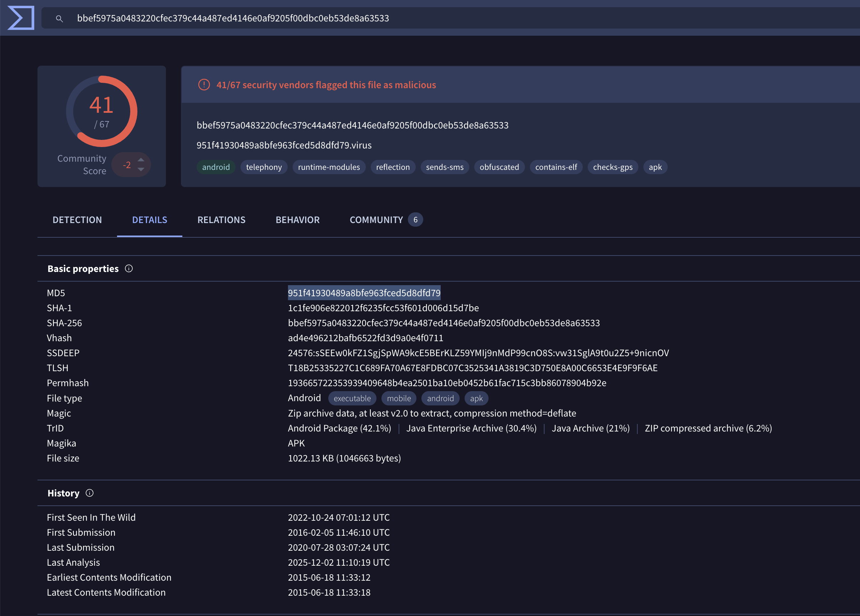This screenshot has height=616, width=860.
Task: Click the sends-sms tag
Action: coord(445,167)
